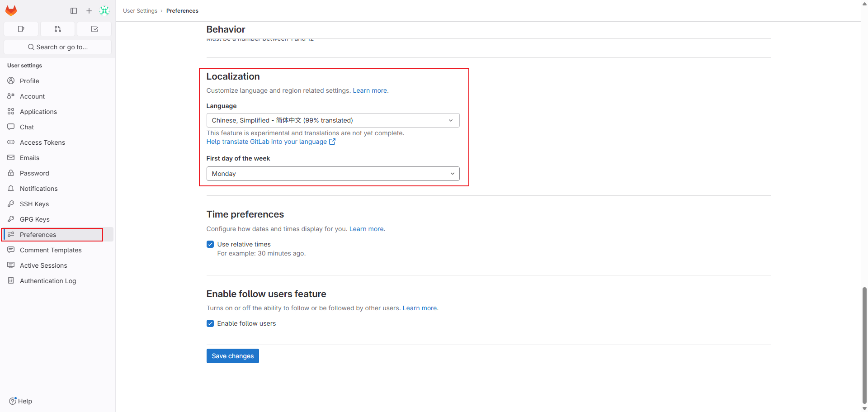This screenshot has height=412, width=868.
Task: Go to Account settings in sidebar
Action: (x=32, y=96)
